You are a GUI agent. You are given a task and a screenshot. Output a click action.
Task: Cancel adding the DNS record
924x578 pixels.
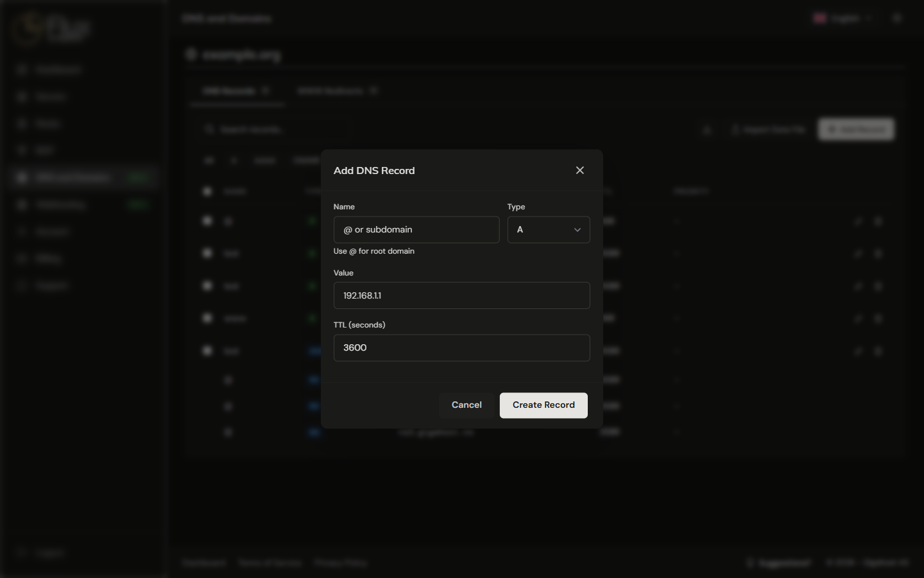click(x=466, y=405)
